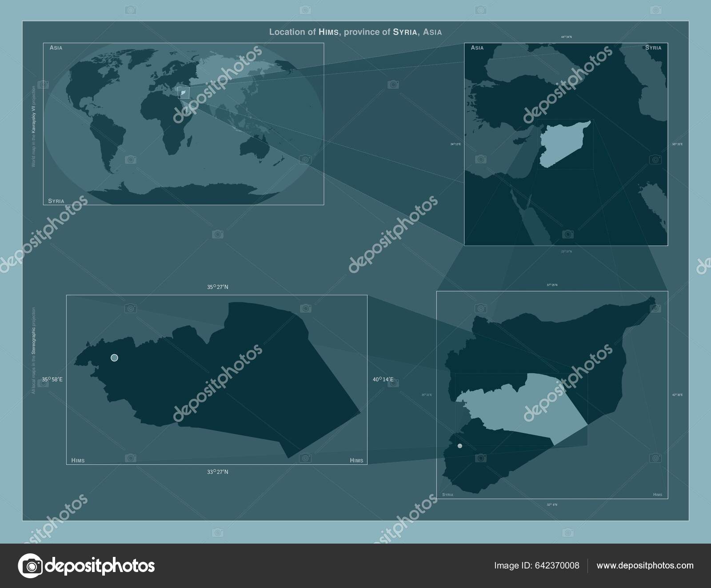
Task: Toggle the Syria label on the top-right map
Action: coord(653,47)
